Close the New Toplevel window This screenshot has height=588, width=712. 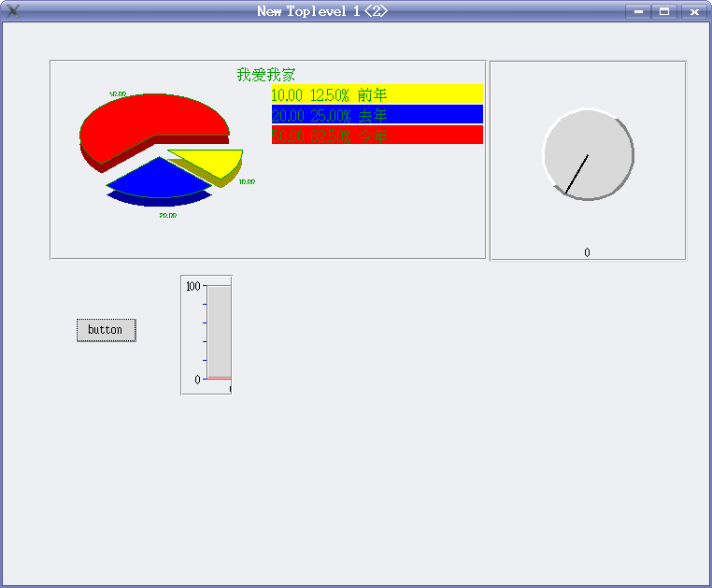coord(694,11)
